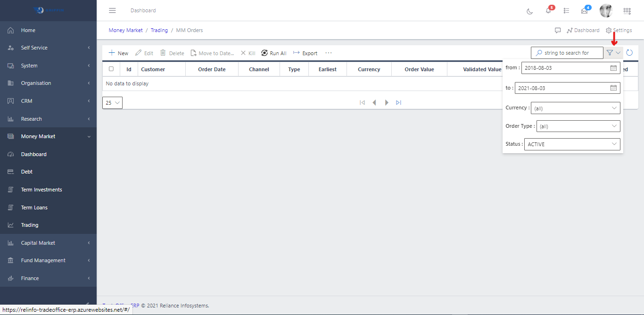This screenshot has width=644, height=315.
Task: Open the Order Type dropdown
Action: point(578,126)
